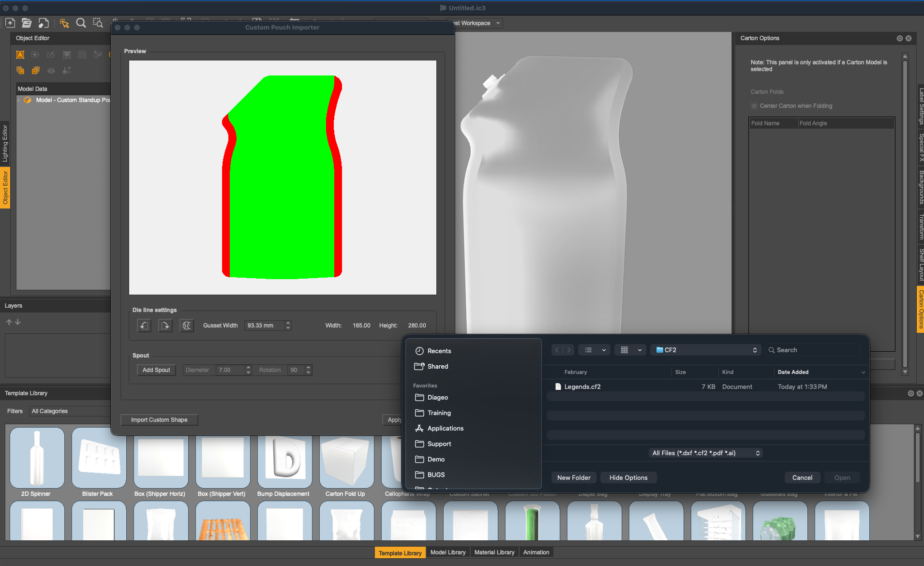924x566 pixels.
Task: Click the mirror die line icon
Action: [x=186, y=326]
